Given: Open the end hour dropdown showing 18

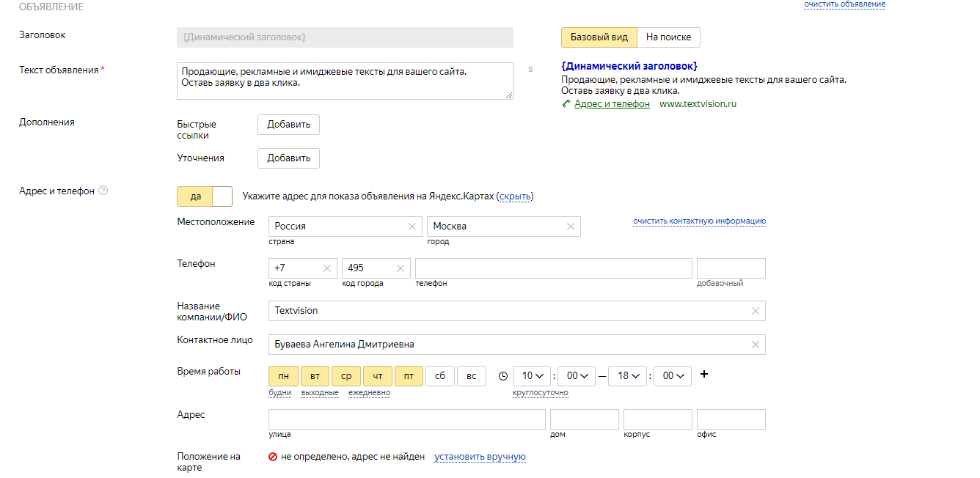Looking at the screenshot, I should (628, 376).
